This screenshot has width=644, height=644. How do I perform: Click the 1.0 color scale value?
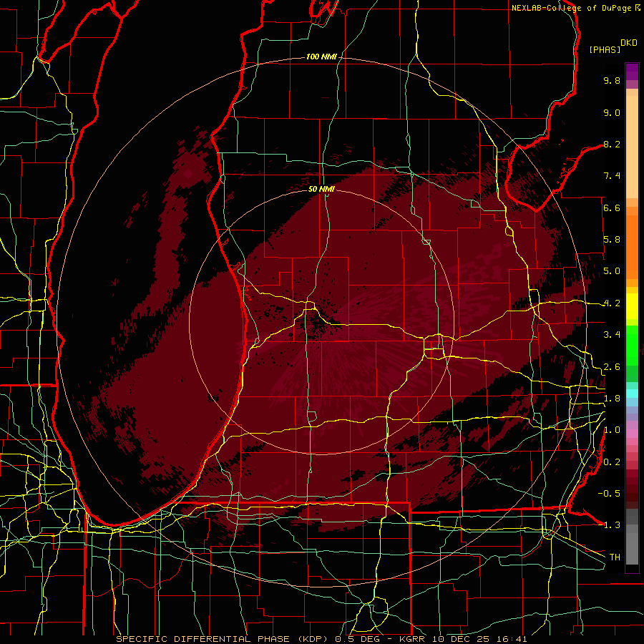612,430
